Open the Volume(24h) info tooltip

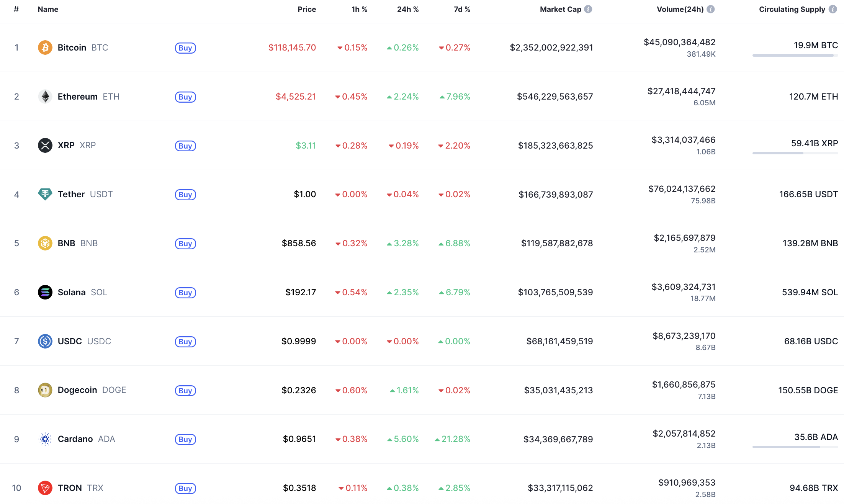pyautogui.click(x=711, y=9)
